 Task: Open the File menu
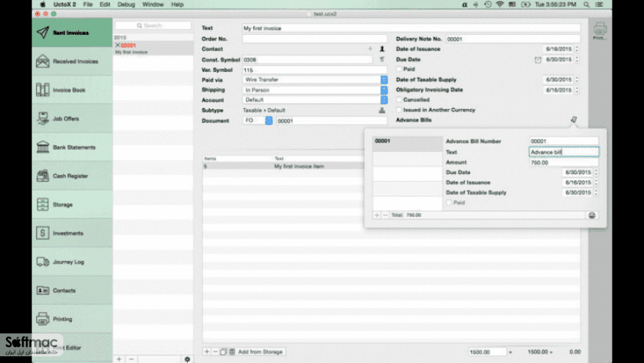[x=87, y=5]
